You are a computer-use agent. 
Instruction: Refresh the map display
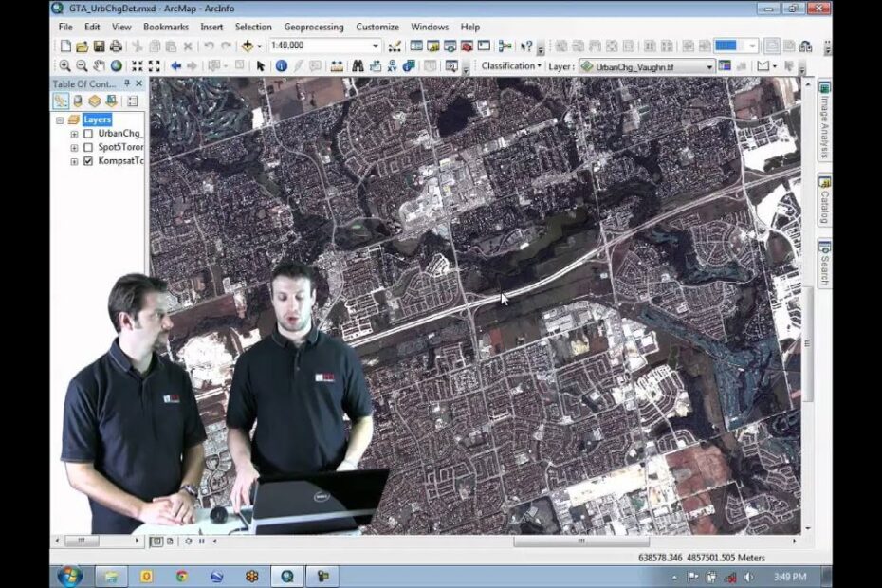tap(188, 542)
